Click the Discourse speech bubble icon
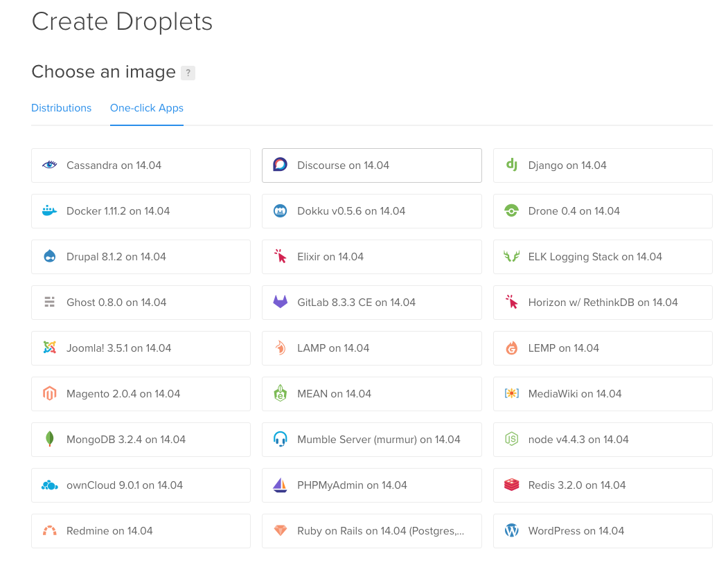Viewport: 728px width, 567px height. pyautogui.click(x=280, y=165)
